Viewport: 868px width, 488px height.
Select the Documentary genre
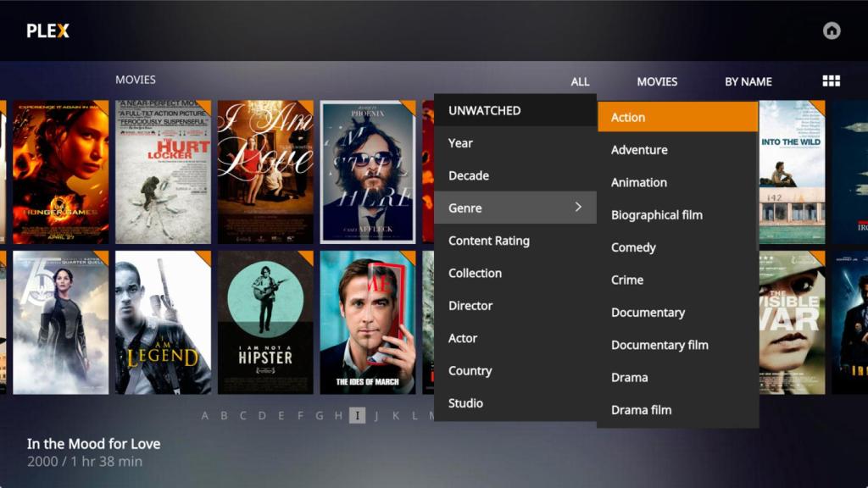[648, 312]
